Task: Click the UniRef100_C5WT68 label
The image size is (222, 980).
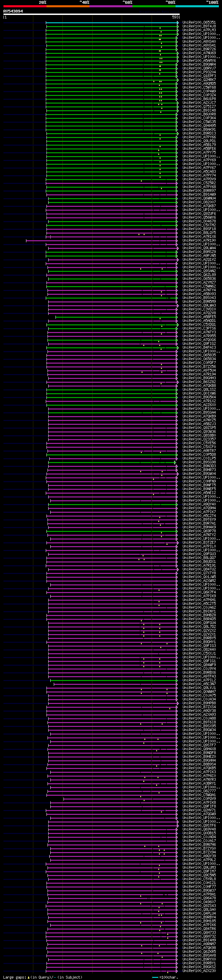Action: pyautogui.click(x=199, y=88)
